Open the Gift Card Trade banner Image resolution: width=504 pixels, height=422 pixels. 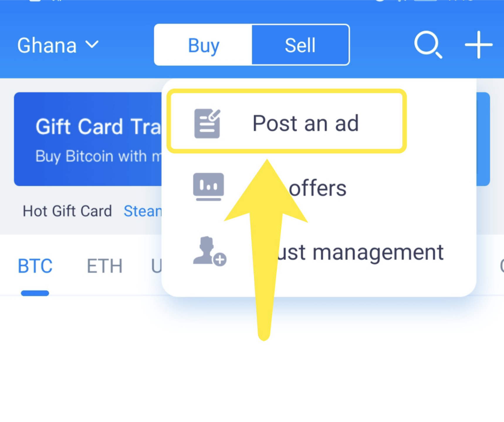click(x=88, y=139)
